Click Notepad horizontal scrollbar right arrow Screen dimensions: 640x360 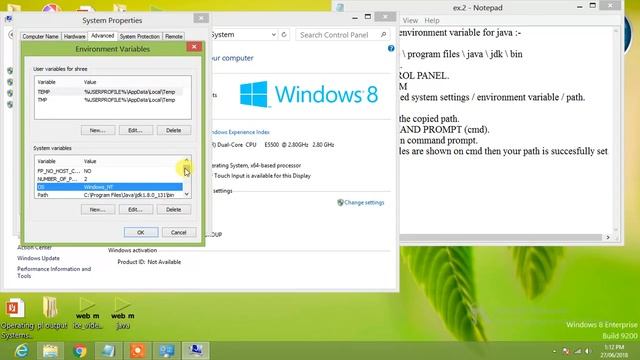[608, 237]
